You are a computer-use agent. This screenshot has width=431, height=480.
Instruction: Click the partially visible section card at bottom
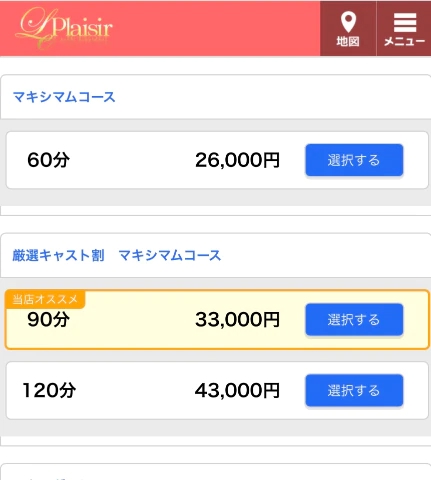[215, 471]
